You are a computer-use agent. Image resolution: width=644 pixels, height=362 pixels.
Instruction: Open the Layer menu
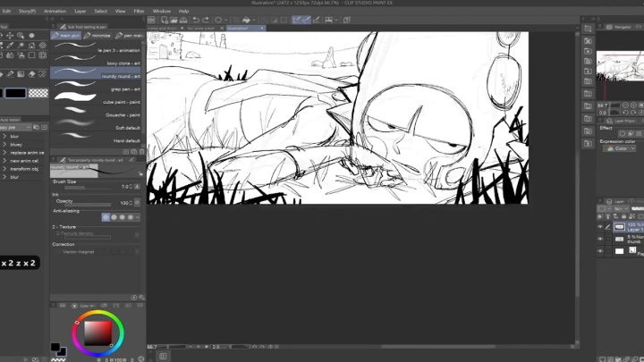[x=80, y=11]
